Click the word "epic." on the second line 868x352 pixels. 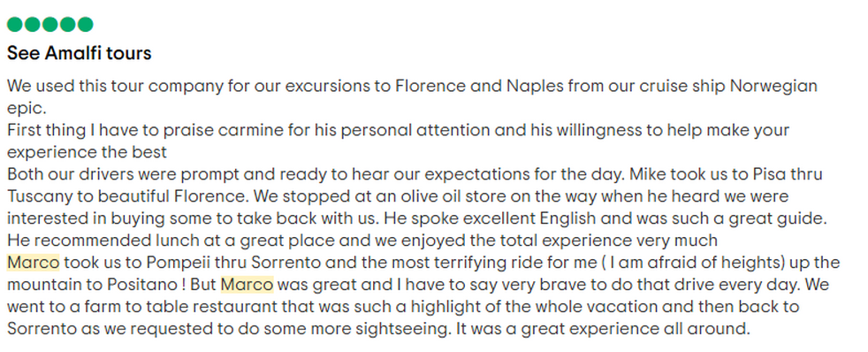click(x=27, y=109)
